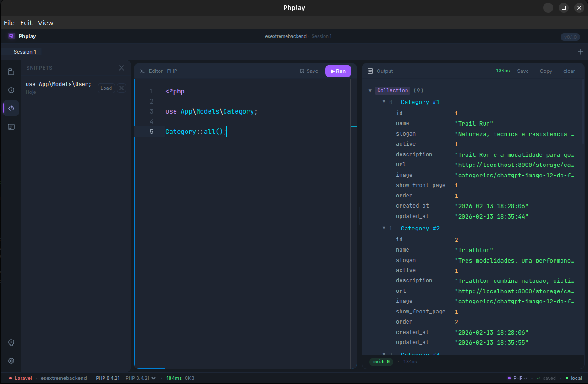
Task: Click the Laravel status indicator
Action: click(21, 378)
